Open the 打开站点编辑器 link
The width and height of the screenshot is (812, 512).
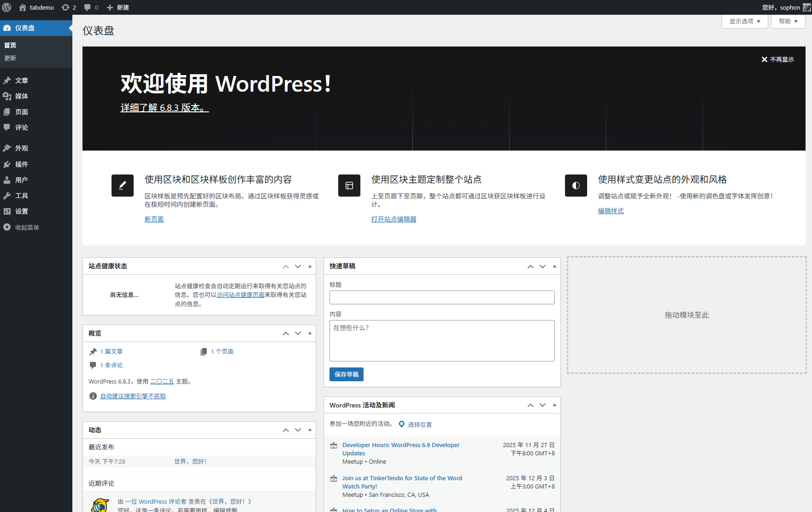[x=394, y=219]
